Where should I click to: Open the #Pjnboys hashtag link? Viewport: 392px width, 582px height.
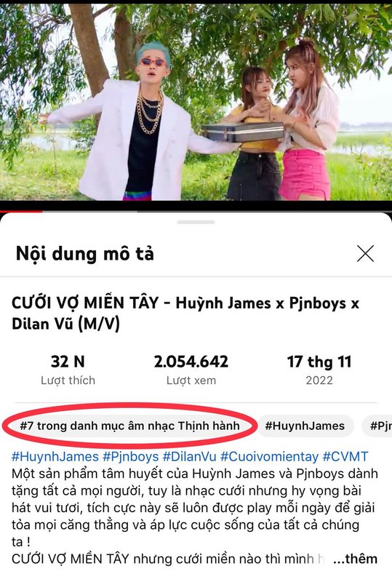[x=131, y=456]
